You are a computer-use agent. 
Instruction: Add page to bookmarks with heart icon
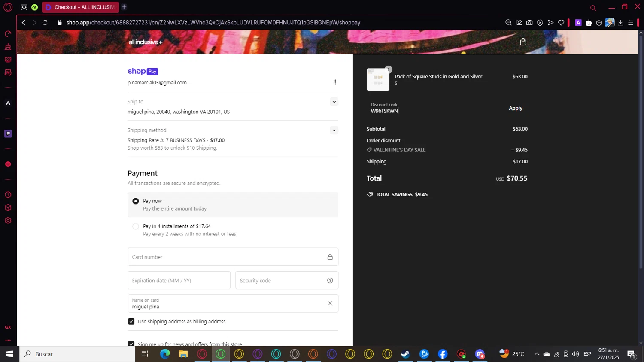pyautogui.click(x=561, y=23)
